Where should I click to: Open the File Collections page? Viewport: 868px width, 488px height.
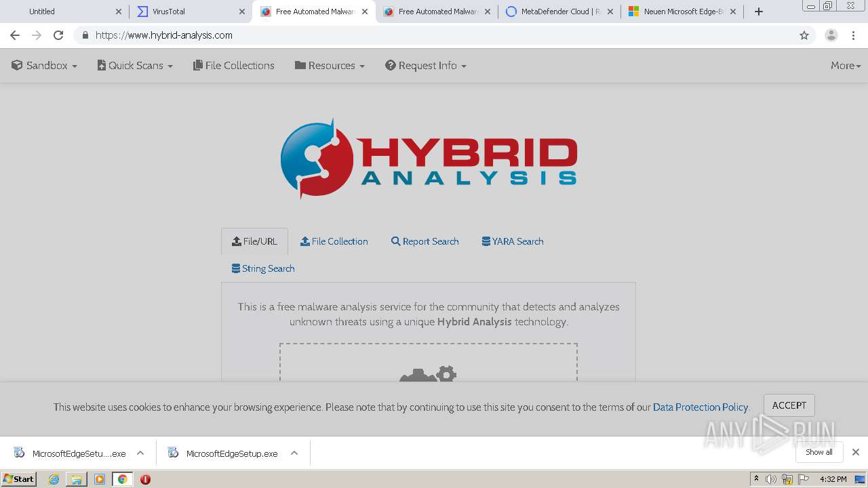(234, 66)
